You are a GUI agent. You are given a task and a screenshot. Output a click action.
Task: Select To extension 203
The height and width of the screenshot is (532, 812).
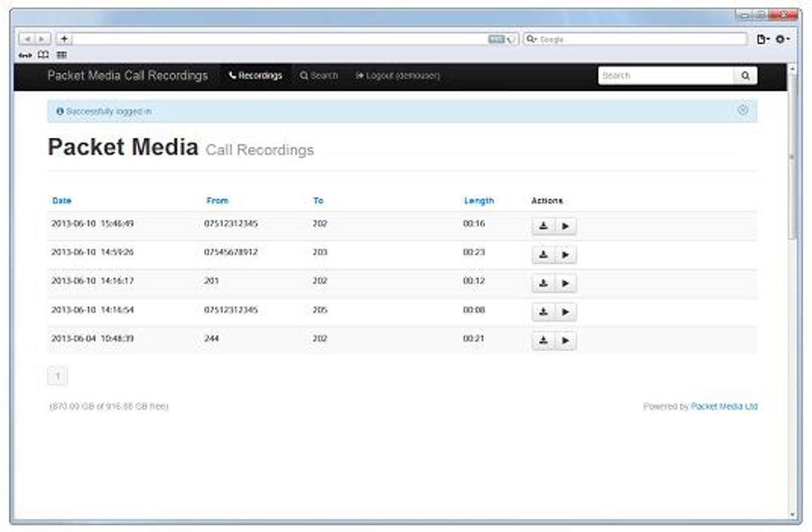pyautogui.click(x=319, y=252)
